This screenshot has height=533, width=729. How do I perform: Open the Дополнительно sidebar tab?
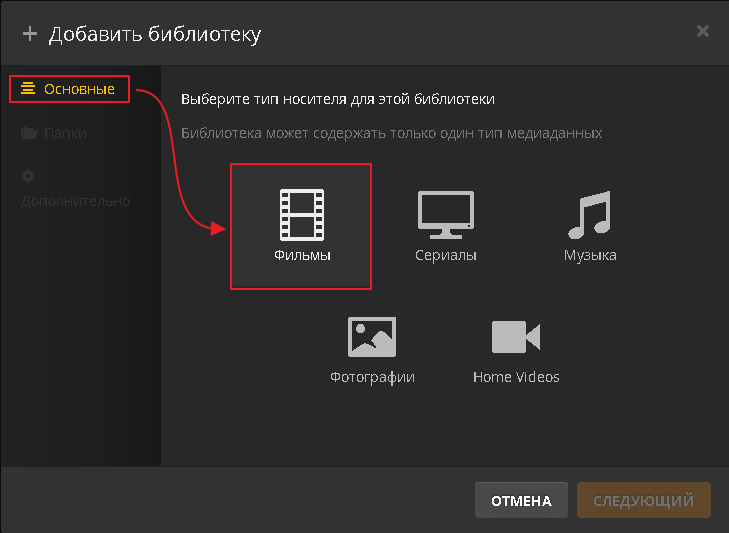coord(75,189)
